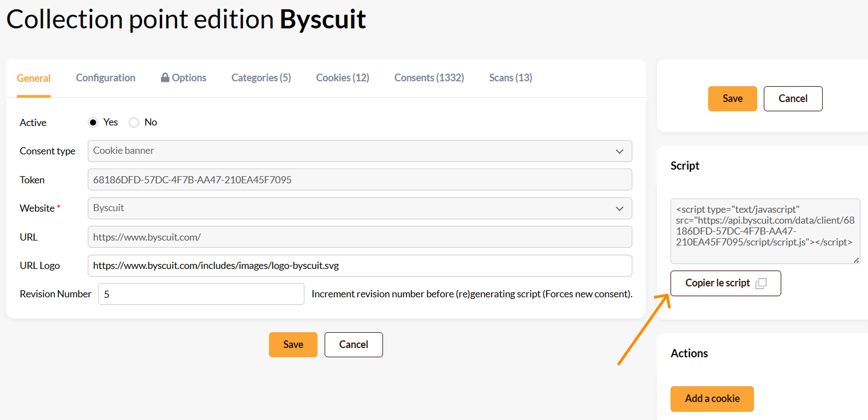
Task: Click the Save button in right panel
Action: pyautogui.click(x=732, y=99)
